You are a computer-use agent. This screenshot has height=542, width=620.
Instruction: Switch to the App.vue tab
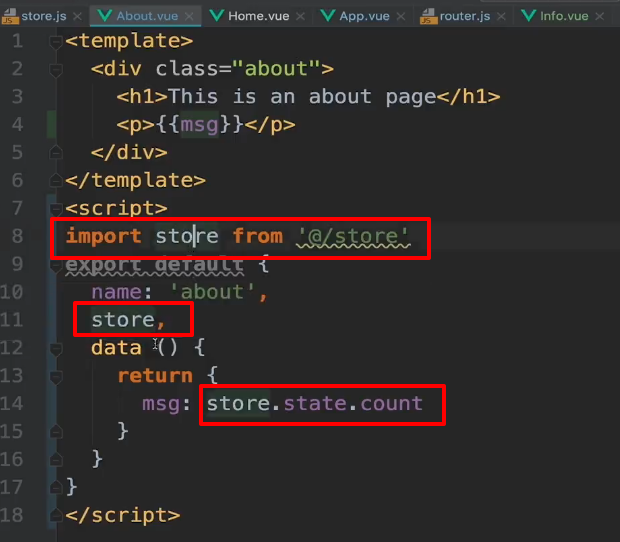(364, 16)
